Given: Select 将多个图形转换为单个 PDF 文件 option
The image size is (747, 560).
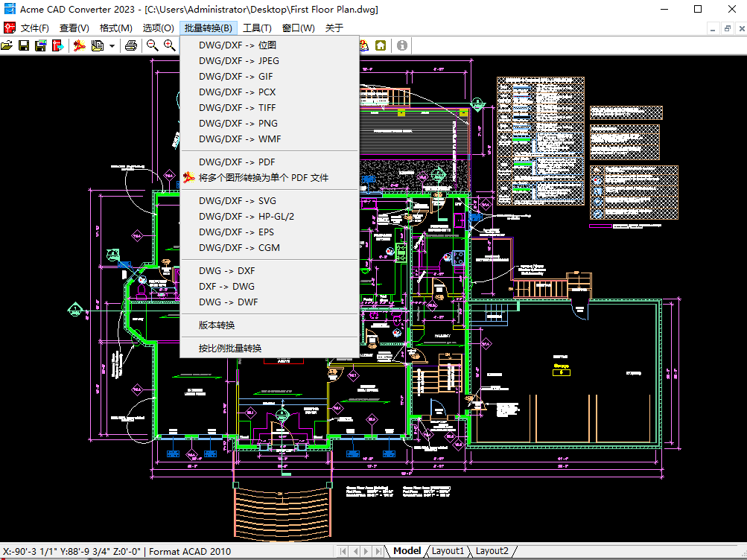Looking at the screenshot, I should [263, 178].
